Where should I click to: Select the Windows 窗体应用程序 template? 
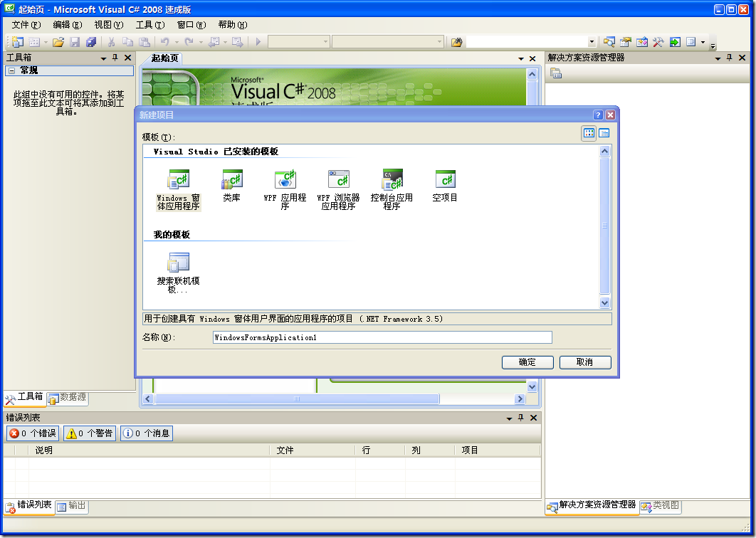[179, 189]
